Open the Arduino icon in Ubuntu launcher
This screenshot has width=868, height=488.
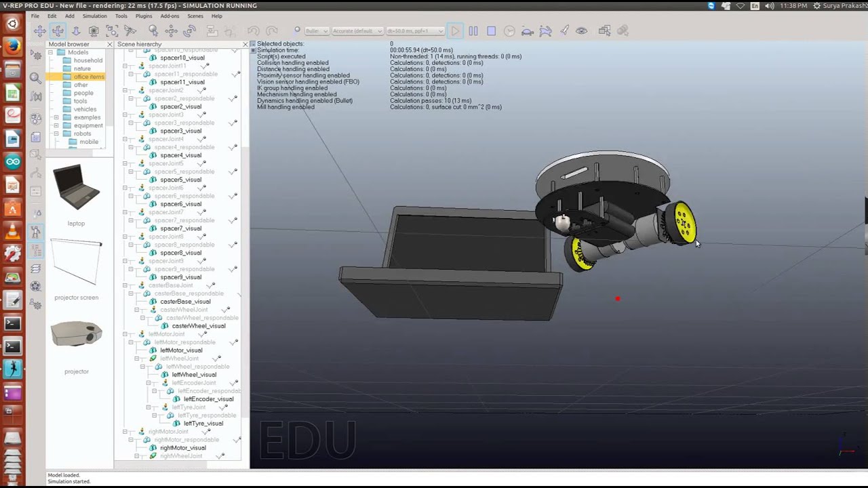(x=12, y=161)
